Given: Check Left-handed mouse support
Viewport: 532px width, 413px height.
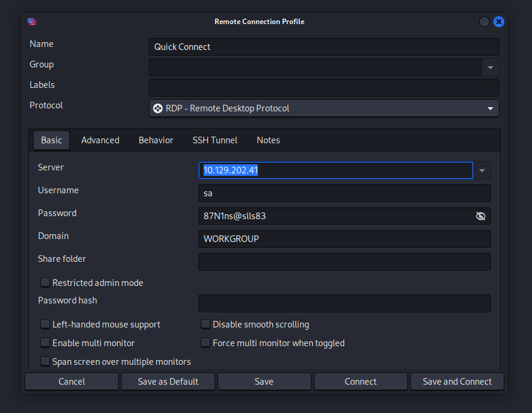Looking at the screenshot, I should tap(45, 324).
